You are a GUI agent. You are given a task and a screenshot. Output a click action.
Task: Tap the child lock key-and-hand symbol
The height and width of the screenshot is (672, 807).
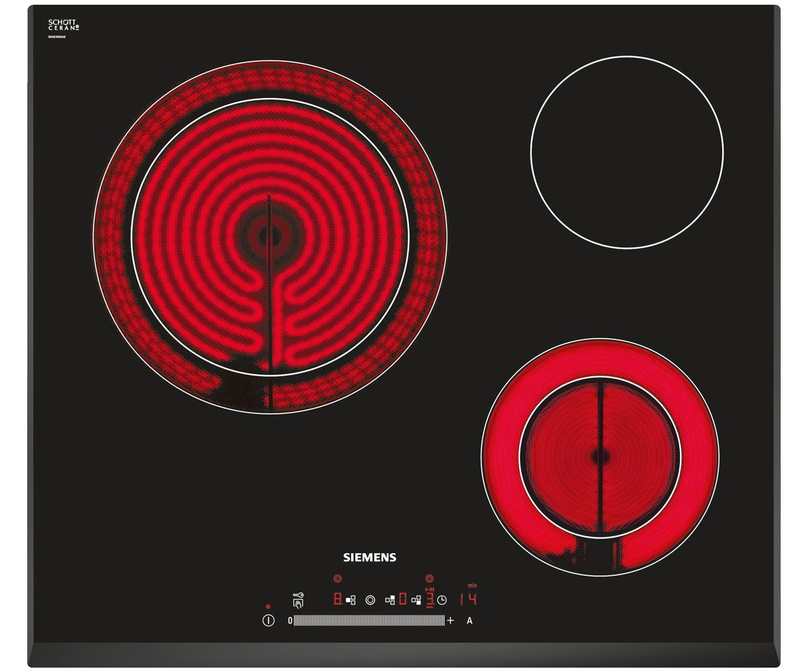299,600
